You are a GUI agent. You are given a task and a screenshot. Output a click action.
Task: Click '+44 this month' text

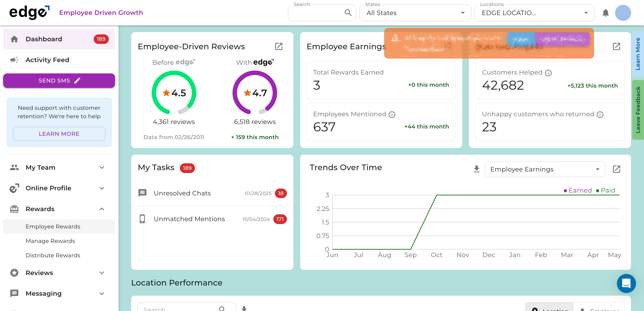(426, 126)
